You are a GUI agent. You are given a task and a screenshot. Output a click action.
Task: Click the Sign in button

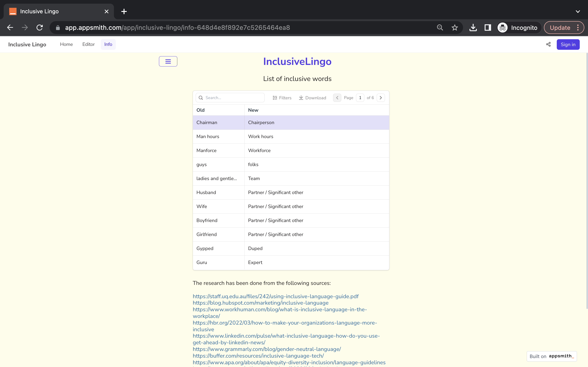click(x=568, y=44)
